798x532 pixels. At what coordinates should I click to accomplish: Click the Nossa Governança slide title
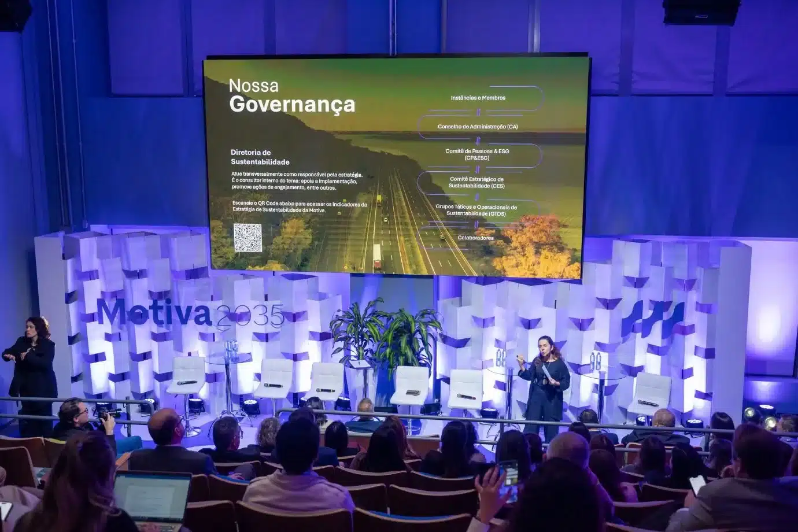tap(291, 96)
